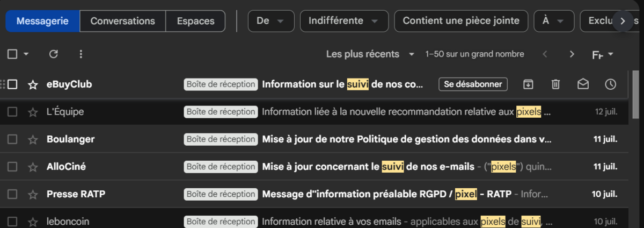The height and width of the screenshot is (228, 644).
Task: Go to the previous page of results
Action: click(x=545, y=54)
